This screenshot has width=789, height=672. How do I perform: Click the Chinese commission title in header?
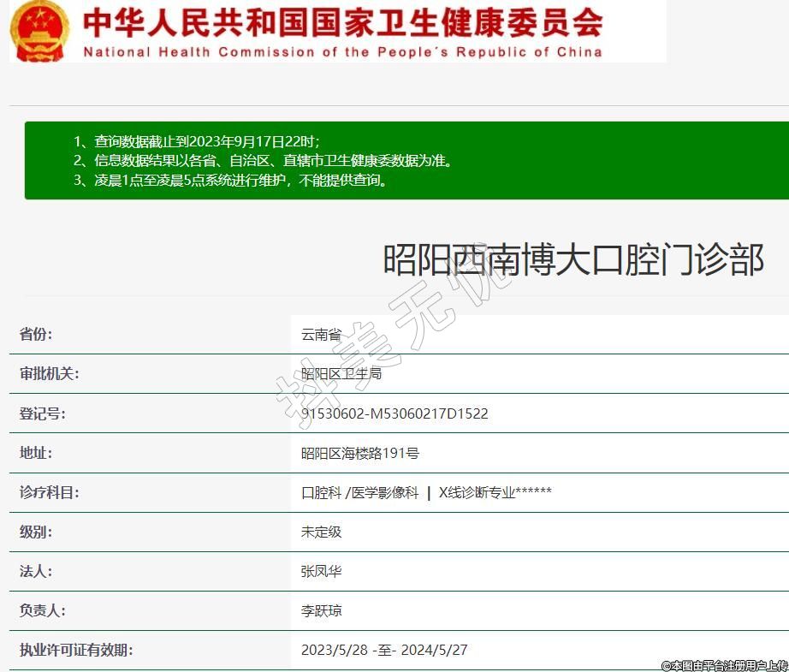pos(342,23)
